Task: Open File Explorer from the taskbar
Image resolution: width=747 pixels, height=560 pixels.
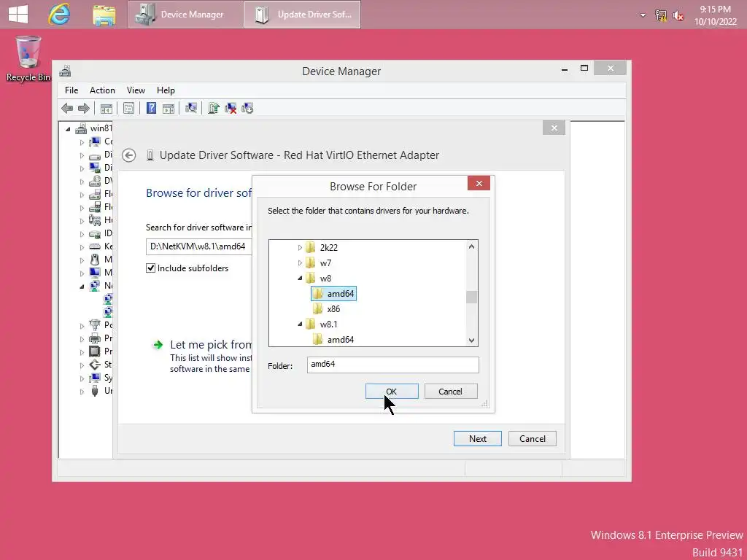Action: point(104,15)
